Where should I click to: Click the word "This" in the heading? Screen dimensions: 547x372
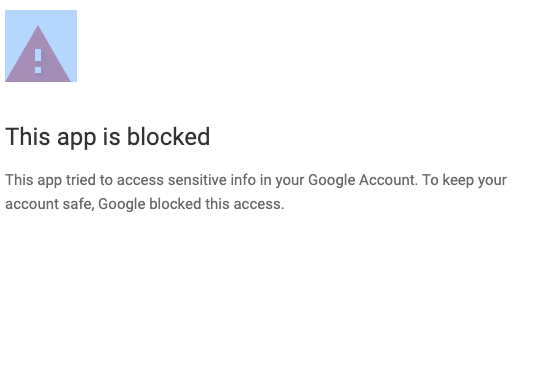coord(28,136)
